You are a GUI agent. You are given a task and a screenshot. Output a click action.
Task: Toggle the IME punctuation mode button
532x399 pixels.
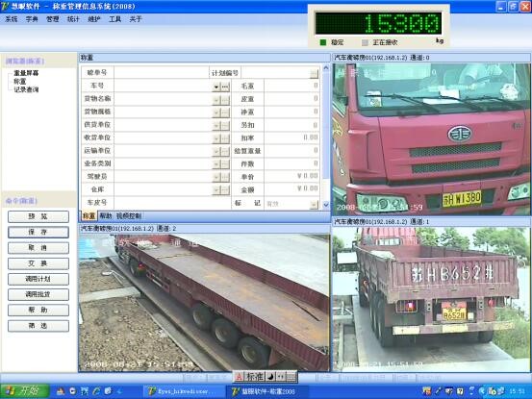[x=282, y=376]
